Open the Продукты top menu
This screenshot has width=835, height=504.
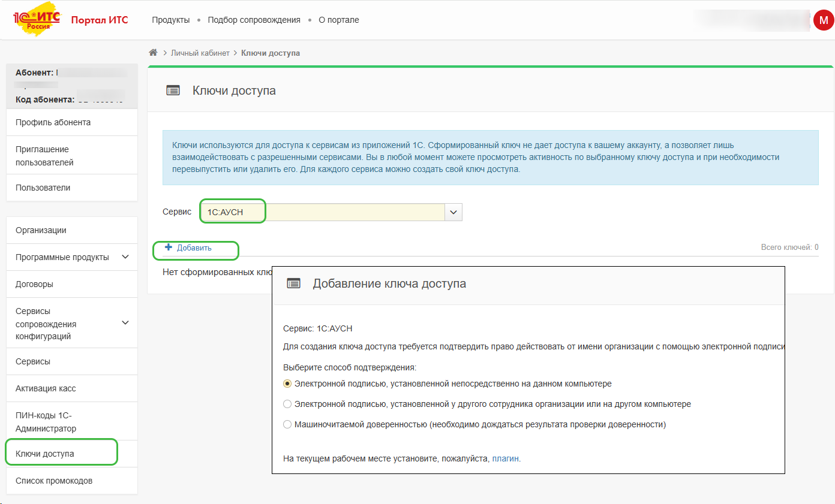tap(170, 20)
